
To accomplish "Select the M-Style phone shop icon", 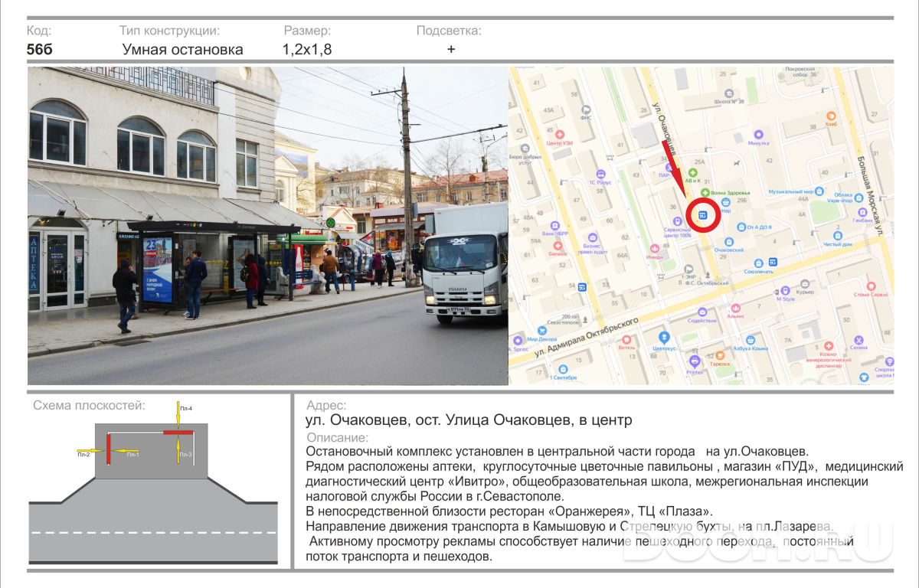I will coord(785,290).
